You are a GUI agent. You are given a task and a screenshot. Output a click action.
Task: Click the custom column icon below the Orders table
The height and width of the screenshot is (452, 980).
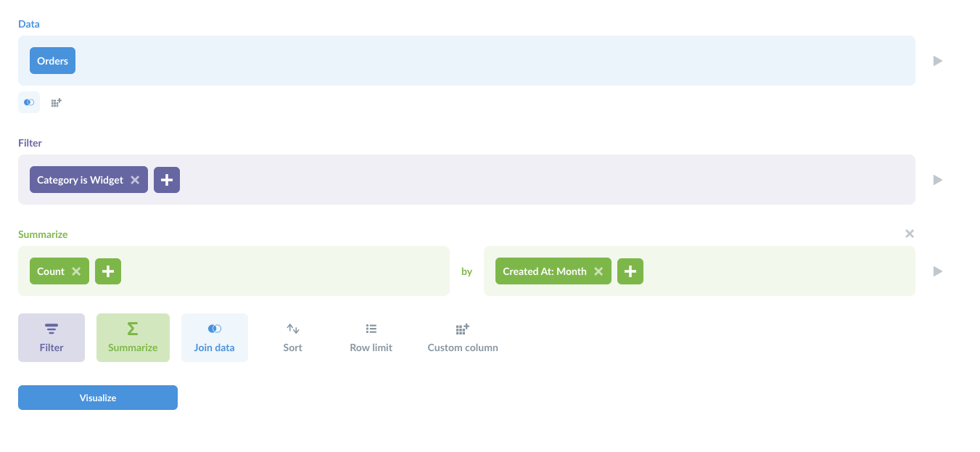click(x=56, y=102)
